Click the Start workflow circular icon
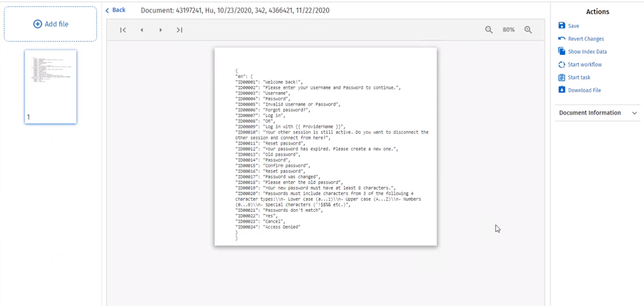Screen dimensions: 644x306 562,65
